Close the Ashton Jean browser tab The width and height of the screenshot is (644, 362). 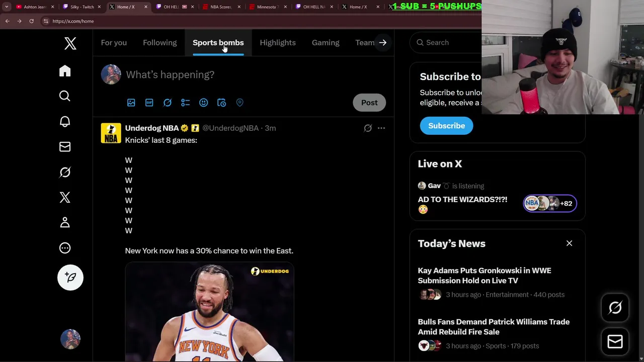52,7
